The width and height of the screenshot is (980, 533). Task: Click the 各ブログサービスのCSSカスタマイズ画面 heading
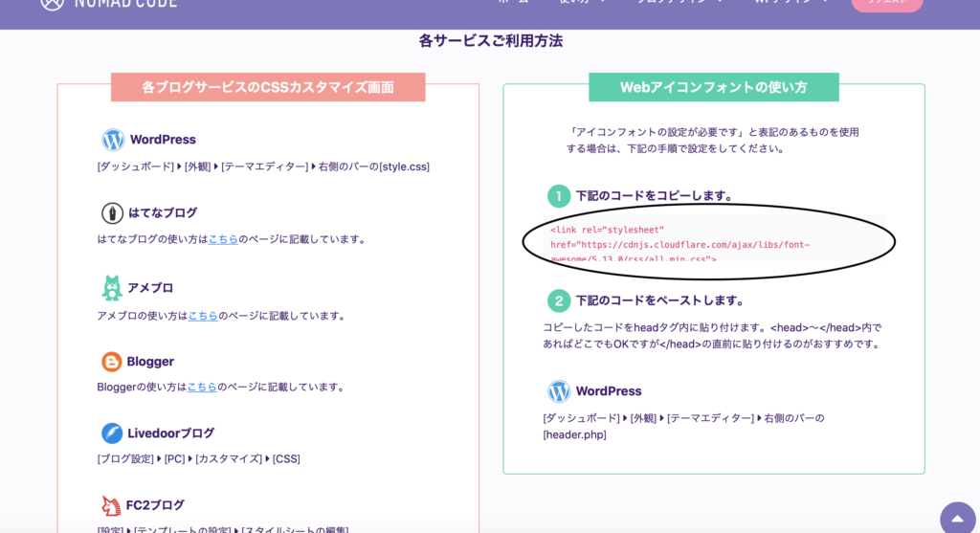(x=268, y=87)
